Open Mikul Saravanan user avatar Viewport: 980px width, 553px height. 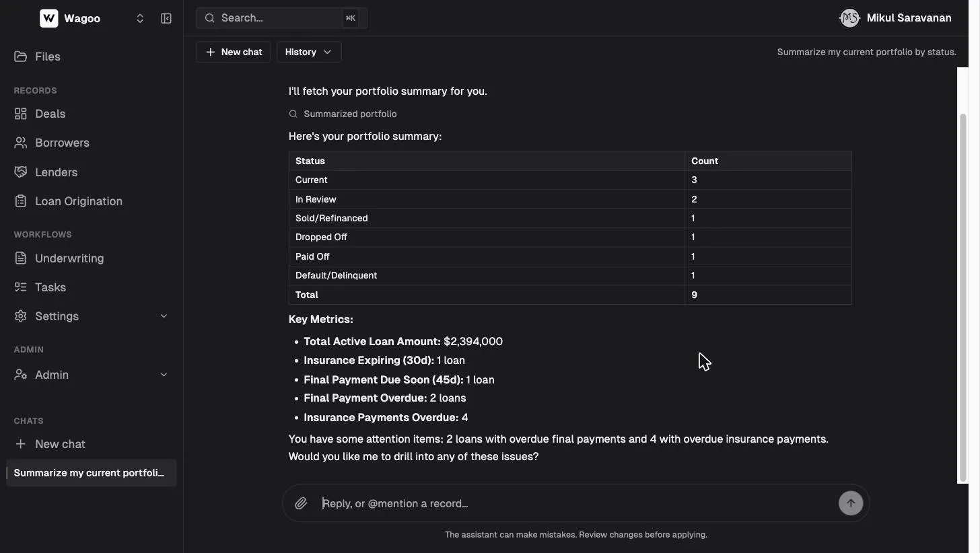849,18
